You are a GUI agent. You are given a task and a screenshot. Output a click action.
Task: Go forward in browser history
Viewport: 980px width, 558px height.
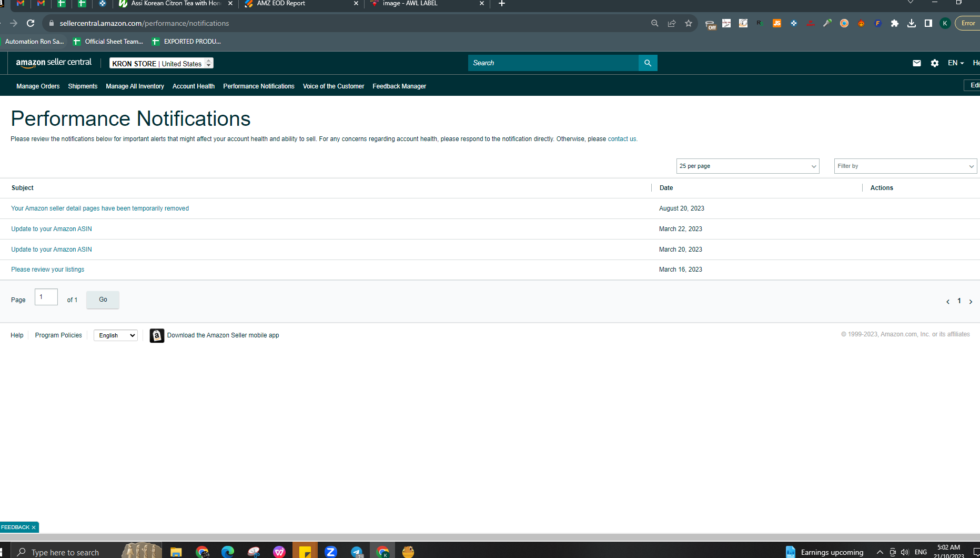click(14, 23)
